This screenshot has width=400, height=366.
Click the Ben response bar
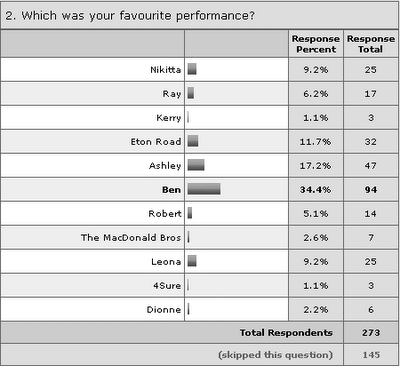[x=204, y=189]
